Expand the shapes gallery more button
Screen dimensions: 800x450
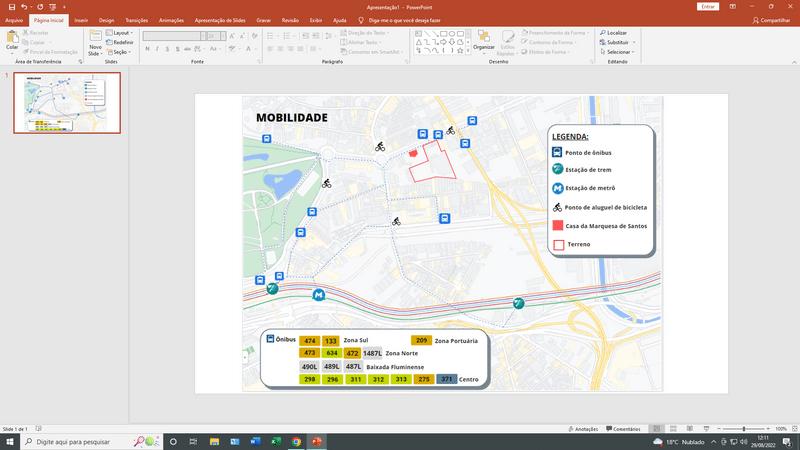(468, 51)
